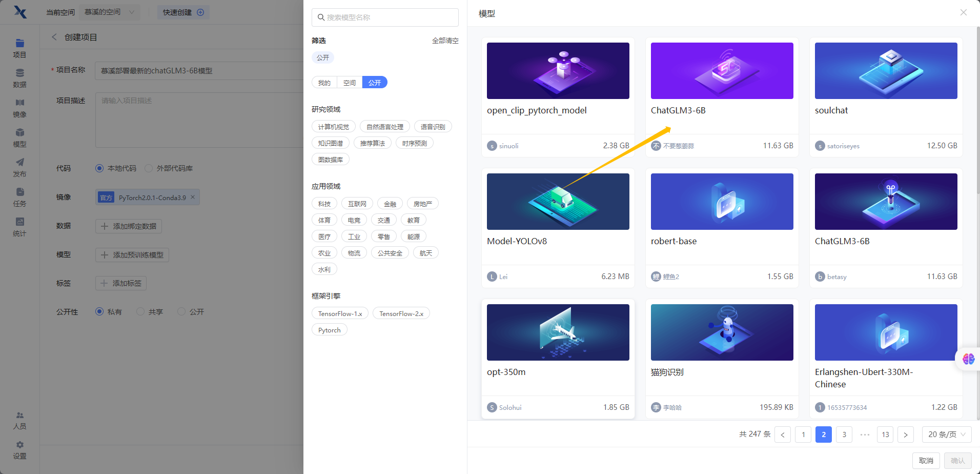Click the search magnifier icon
This screenshot has width=980, height=474.
tap(321, 17)
